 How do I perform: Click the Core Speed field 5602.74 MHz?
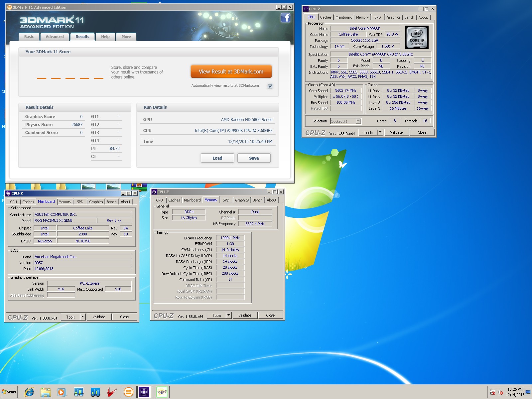pyautogui.click(x=345, y=90)
